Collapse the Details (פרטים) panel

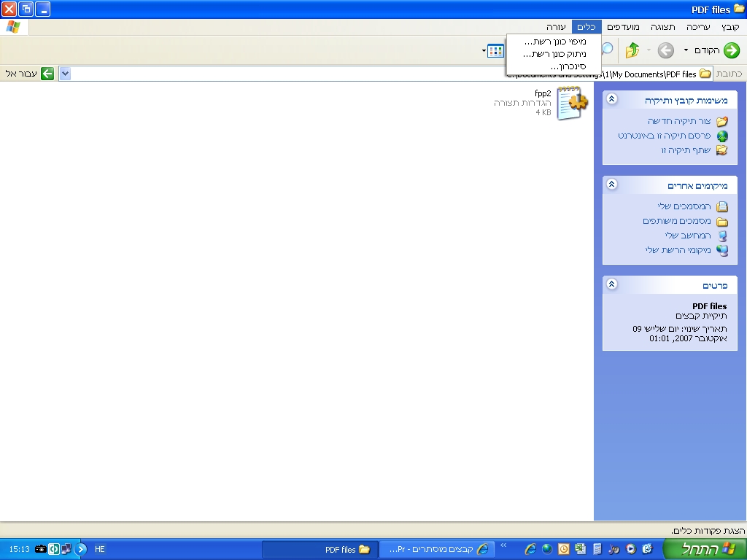[x=612, y=284]
